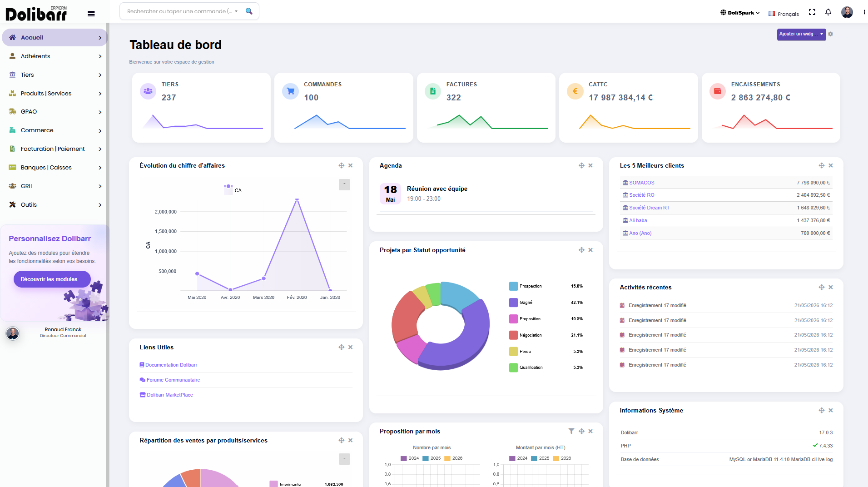Open Facturation | Paiement menu
The image size is (868, 487).
pyautogui.click(x=55, y=149)
